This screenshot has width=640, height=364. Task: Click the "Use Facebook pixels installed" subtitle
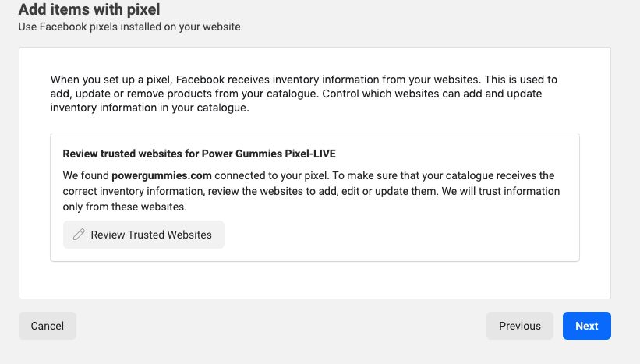[x=130, y=27]
